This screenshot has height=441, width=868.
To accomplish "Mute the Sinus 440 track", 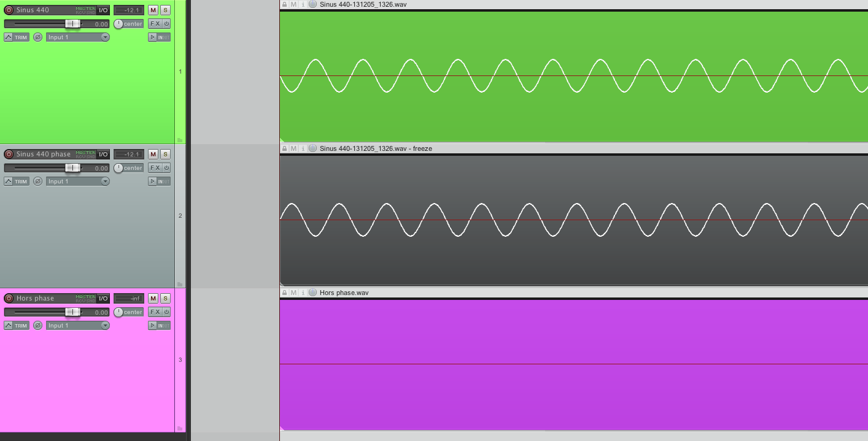I will [x=153, y=10].
